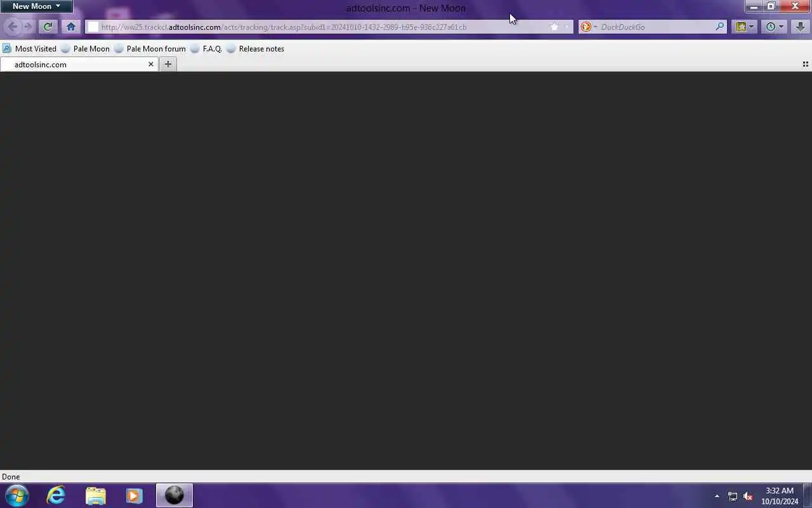Open the downloads arrow button
Screen dimensions: 812x508
click(801, 27)
